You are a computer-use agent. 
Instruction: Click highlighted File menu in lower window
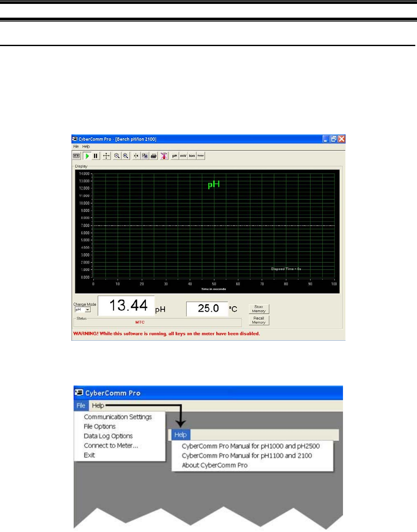click(81, 405)
